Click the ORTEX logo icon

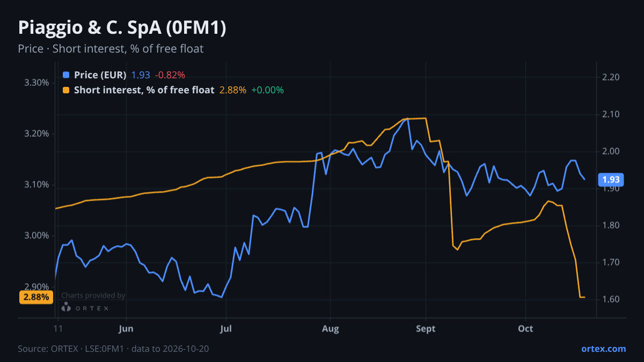click(x=66, y=307)
